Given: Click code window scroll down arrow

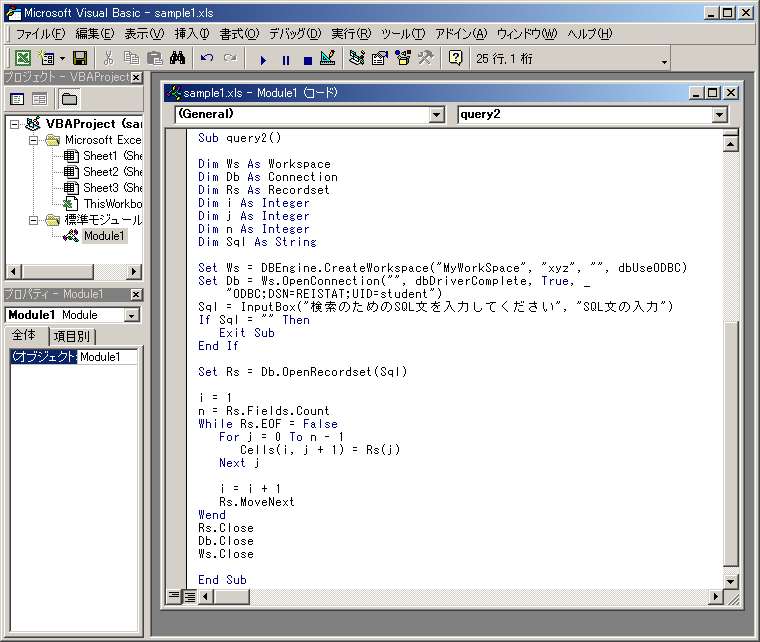Looking at the screenshot, I should click(x=730, y=581).
